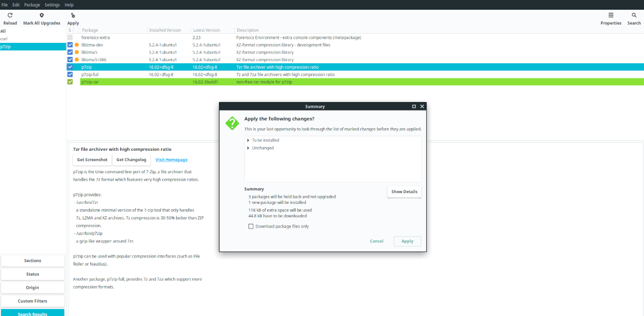644x316 pixels.
Task: Click Show Details in Summary dialog
Action: pos(404,192)
